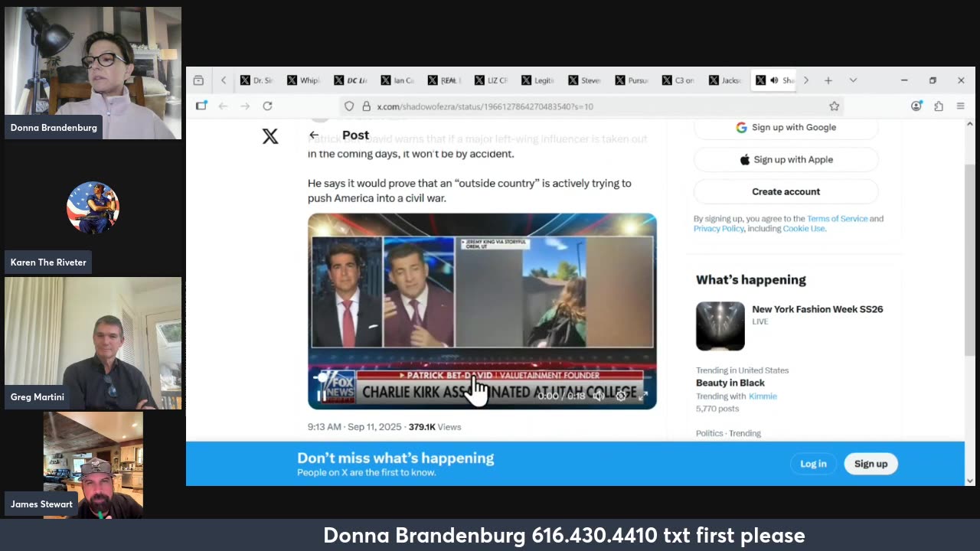Open the tab overview icon left of tabs
The height and width of the screenshot is (551, 980).
[198, 80]
